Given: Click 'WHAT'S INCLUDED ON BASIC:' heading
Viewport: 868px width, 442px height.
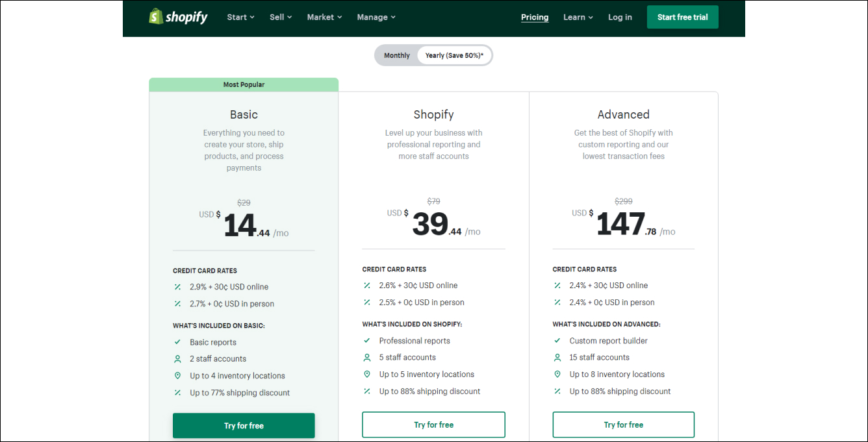Looking at the screenshot, I should 219,326.
